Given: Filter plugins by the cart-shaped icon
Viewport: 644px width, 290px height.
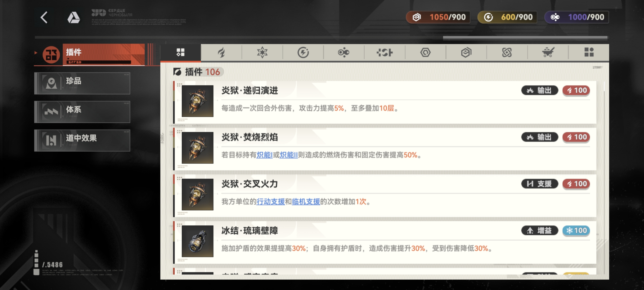Looking at the screenshot, I should (548, 52).
